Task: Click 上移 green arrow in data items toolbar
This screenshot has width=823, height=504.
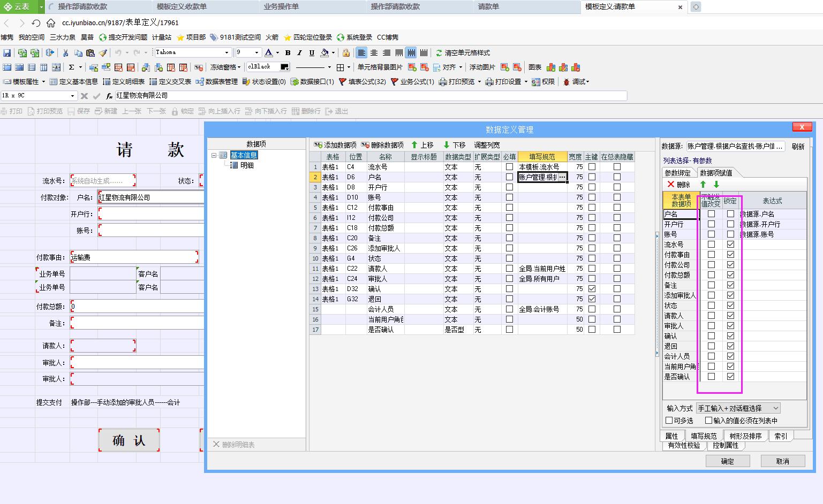Action: 422,145
